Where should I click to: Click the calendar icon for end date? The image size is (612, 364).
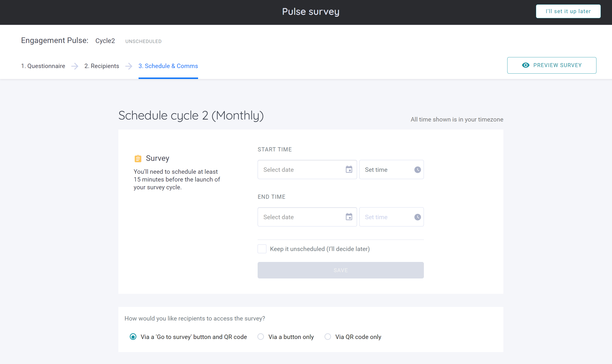[x=349, y=217]
